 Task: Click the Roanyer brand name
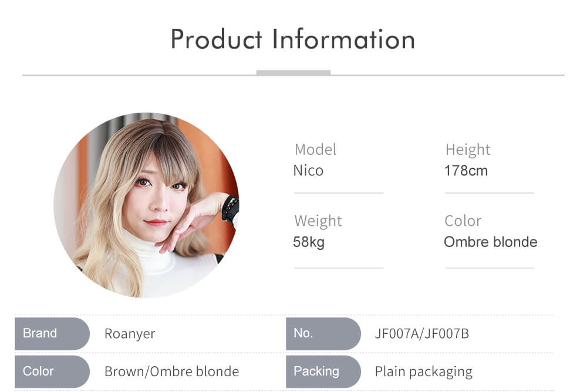tap(130, 333)
